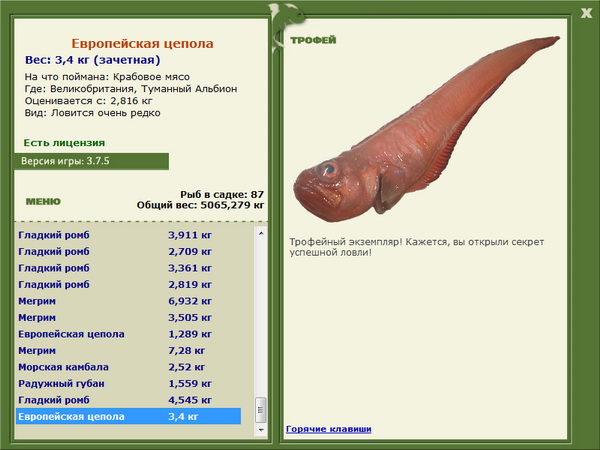Select Гладкий ромб 4,545 кг entry
The height and width of the screenshot is (450, 600).
(129, 400)
